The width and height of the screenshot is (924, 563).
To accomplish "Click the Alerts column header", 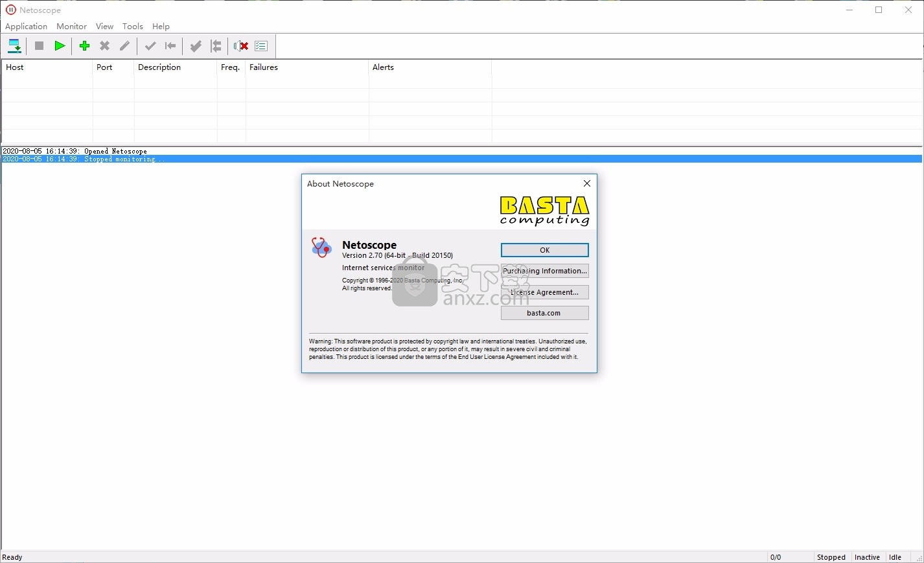I will 430,67.
